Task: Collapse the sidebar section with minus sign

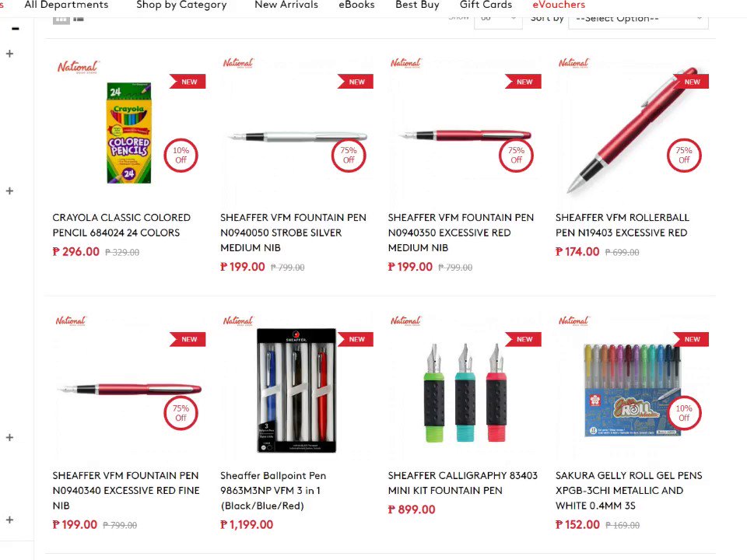Action: click(16, 29)
